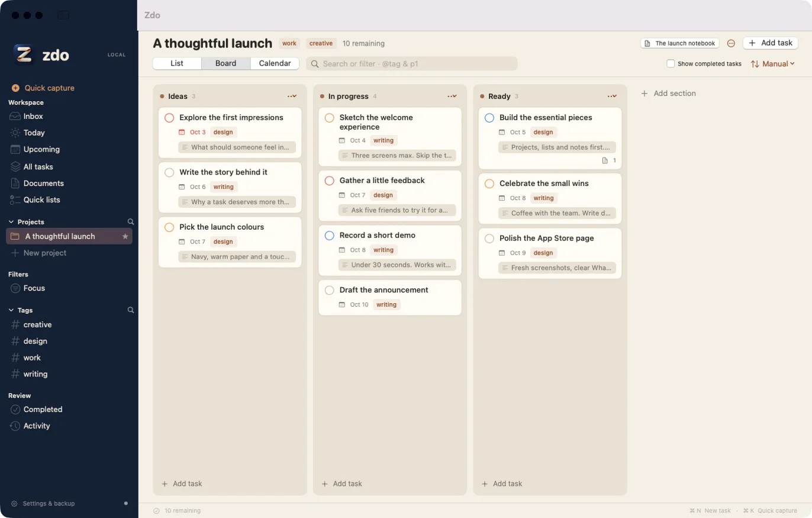The height and width of the screenshot is (518, 812).
Task: Switch to Calendar view
Action: 275,63
